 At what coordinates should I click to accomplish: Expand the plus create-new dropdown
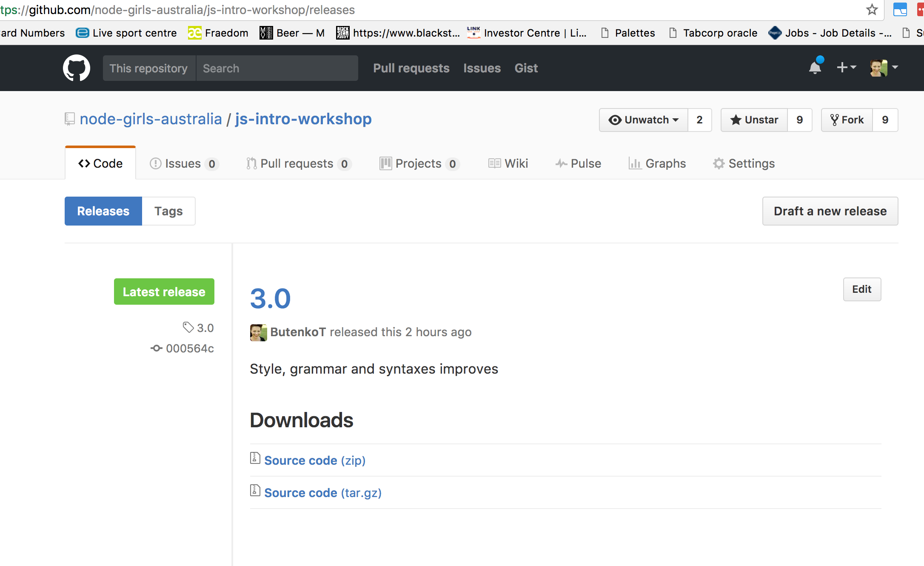click(x=846, y=68)
